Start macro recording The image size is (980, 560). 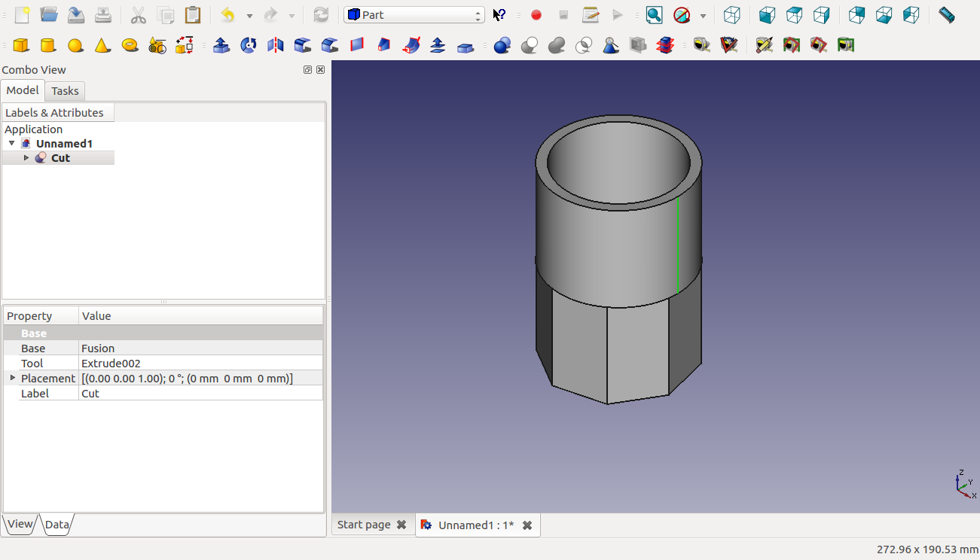pos(536,14)
